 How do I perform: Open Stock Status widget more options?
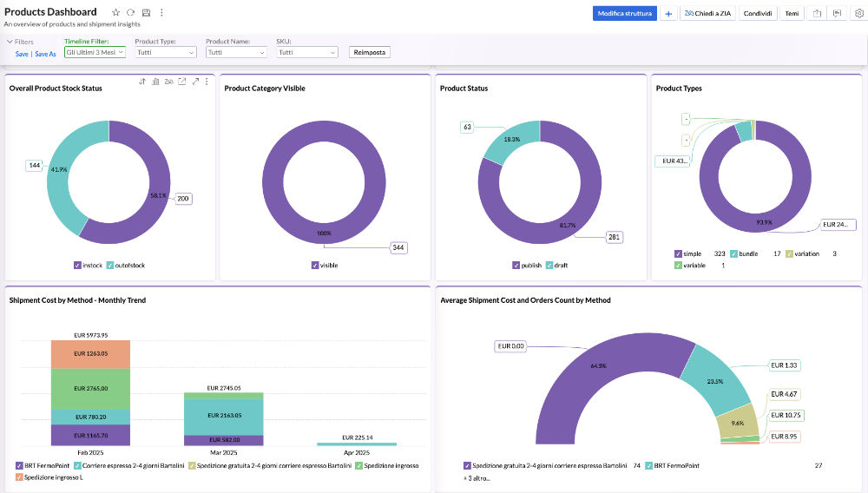(207, 82)
